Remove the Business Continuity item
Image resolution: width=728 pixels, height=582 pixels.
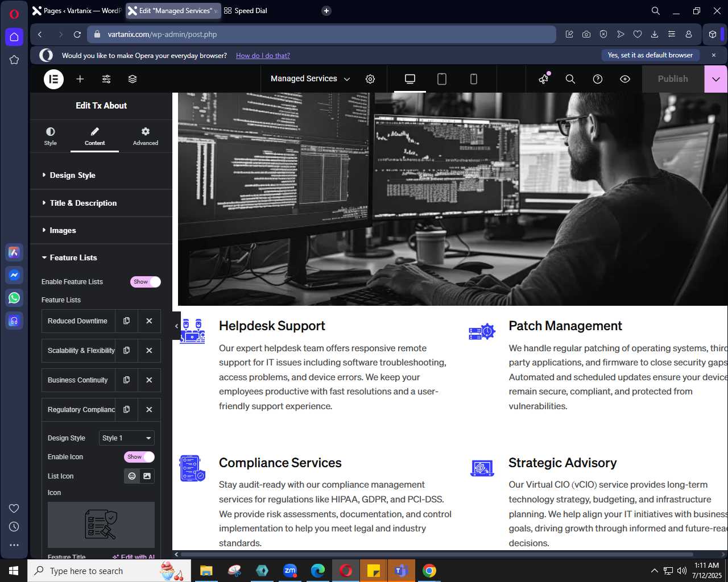(149, 380)
